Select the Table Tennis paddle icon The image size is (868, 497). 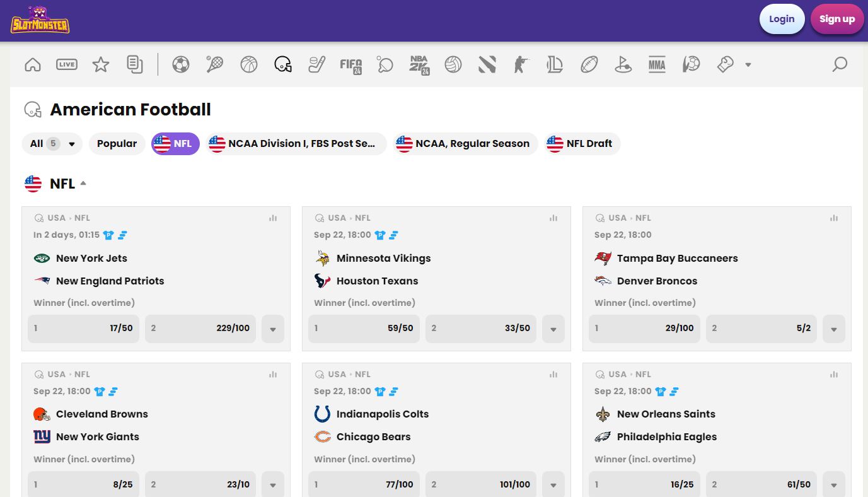pos(385,64)
